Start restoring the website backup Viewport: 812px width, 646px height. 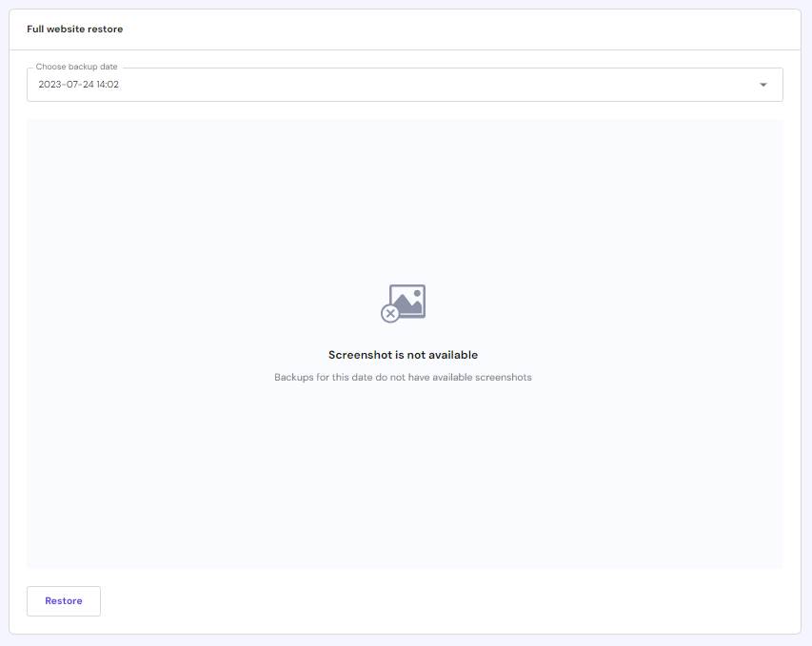point(63,600)
